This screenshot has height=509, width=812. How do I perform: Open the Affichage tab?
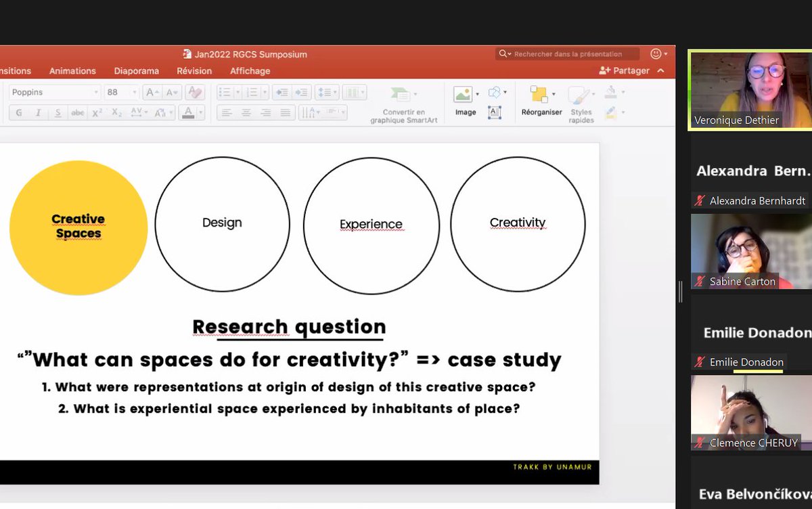tap(250, 70)
